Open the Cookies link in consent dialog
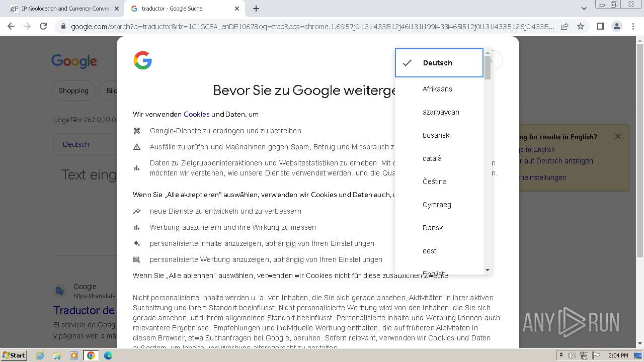Image resolution: width=644 pixels, height=362 pixels. pos(196,114)
